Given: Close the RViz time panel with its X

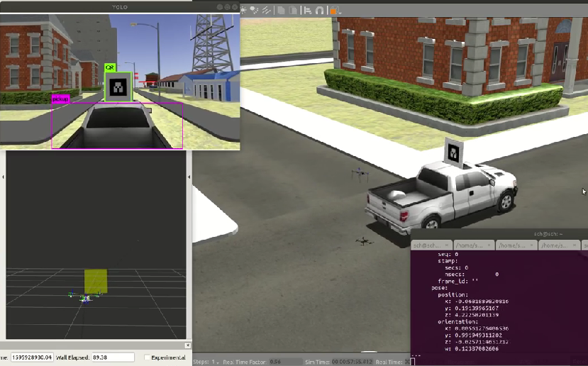Looking at the screenshot, I should 187,345.
